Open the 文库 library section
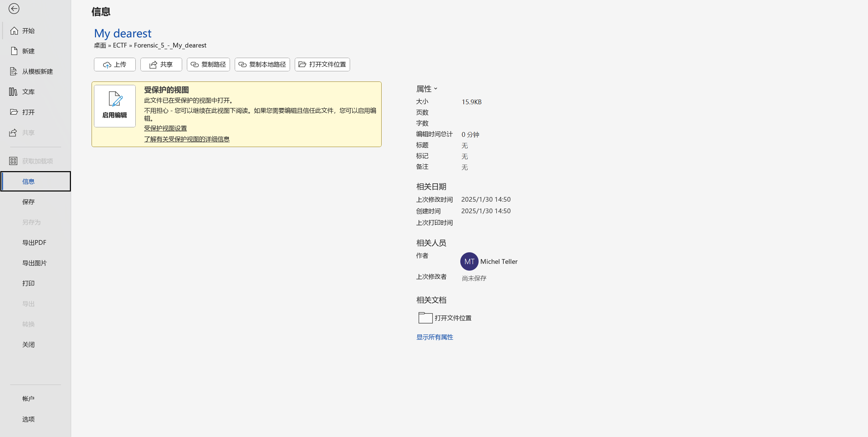The image size is (868, 437). tap(28, 92)
